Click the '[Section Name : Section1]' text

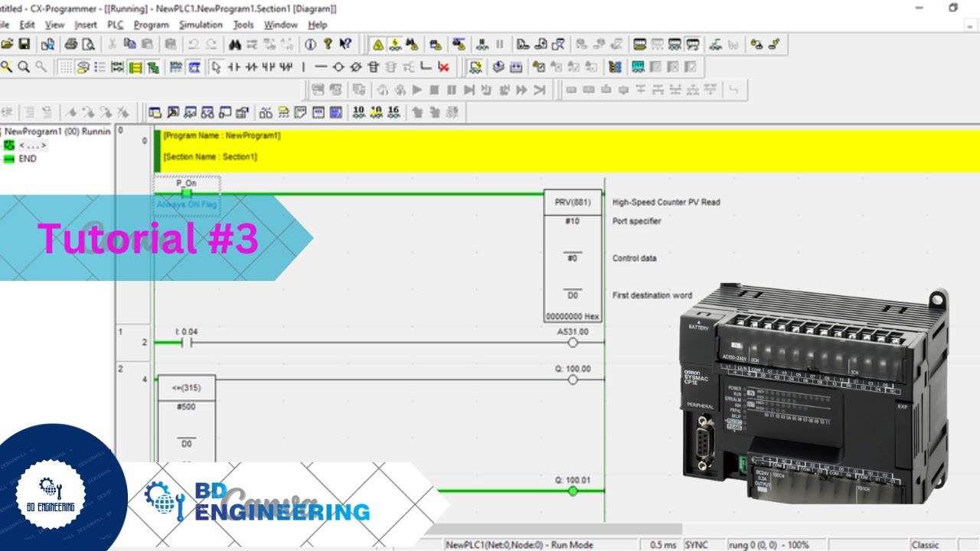click(x=210, y=157)
